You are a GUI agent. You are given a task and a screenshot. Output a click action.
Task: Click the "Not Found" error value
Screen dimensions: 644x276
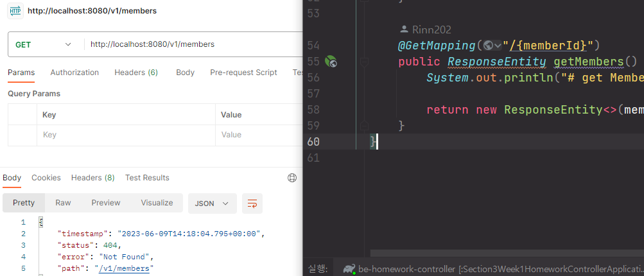tap(124, 257)
